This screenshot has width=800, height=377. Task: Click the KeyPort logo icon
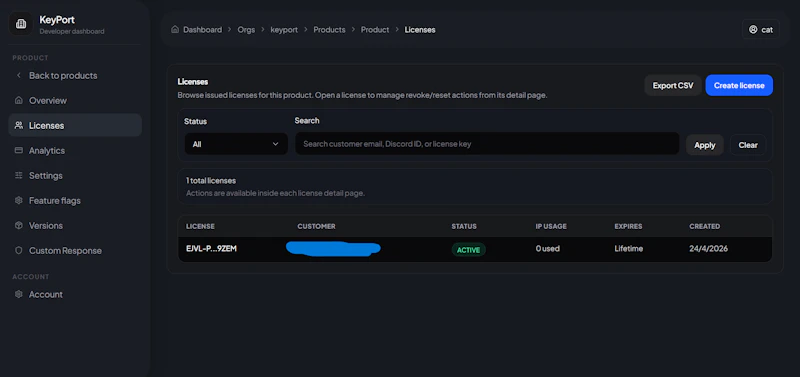[21, 24]
